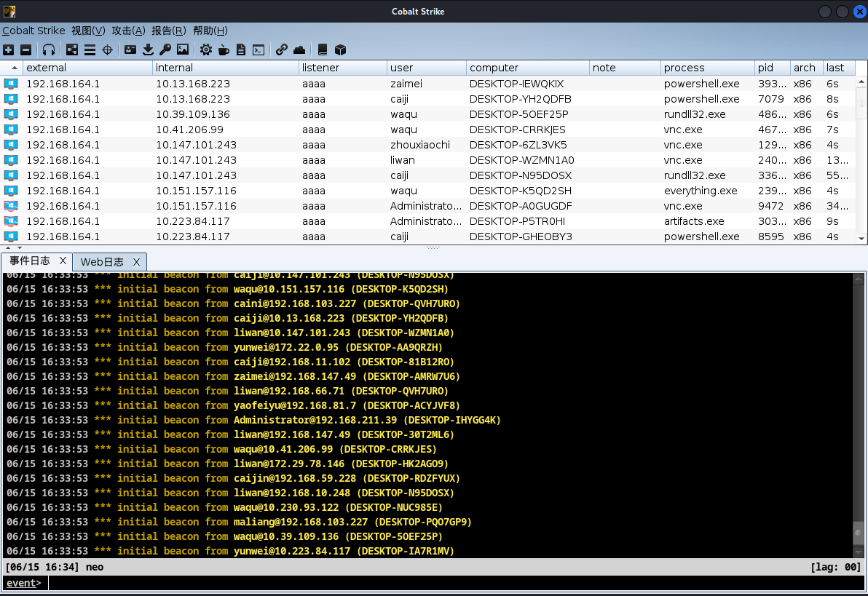The image size is (868, 596).
Task: Click the gear payload generator icon
Action: tap(206, 49)
